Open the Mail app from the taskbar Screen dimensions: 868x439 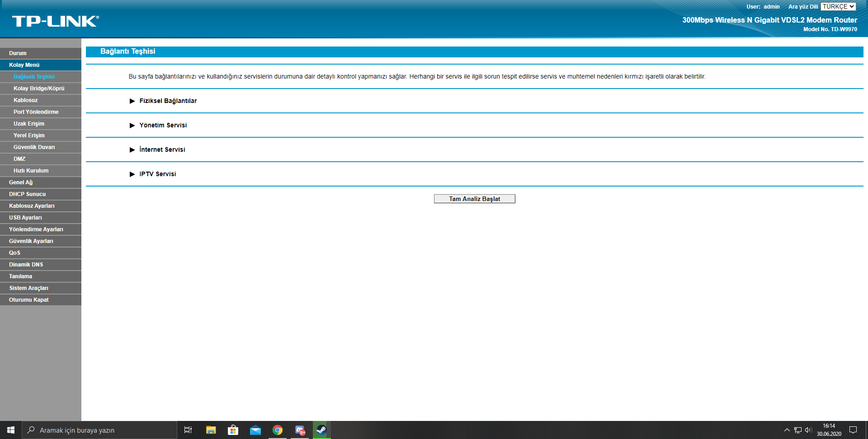point(255,430)
